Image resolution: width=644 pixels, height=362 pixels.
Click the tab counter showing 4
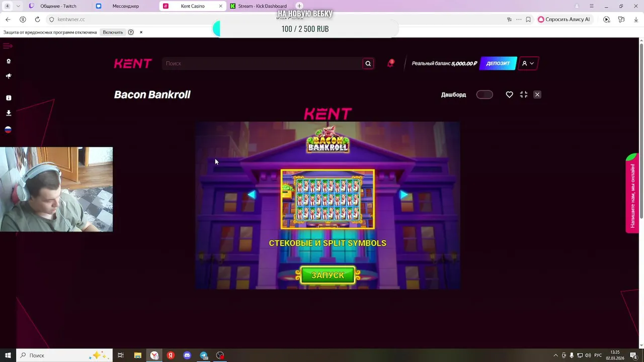tap(7, 6)
